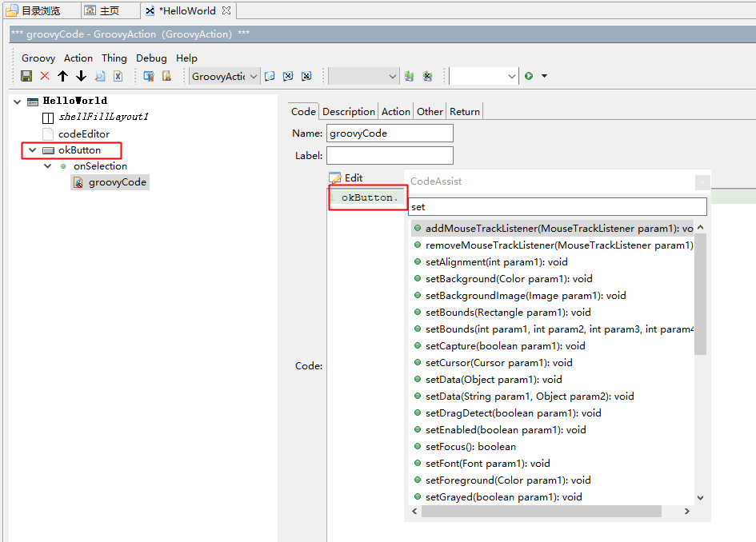Select HelloWorld root in the tree
The width and height of the screenshot is (756, 542).
74,101
